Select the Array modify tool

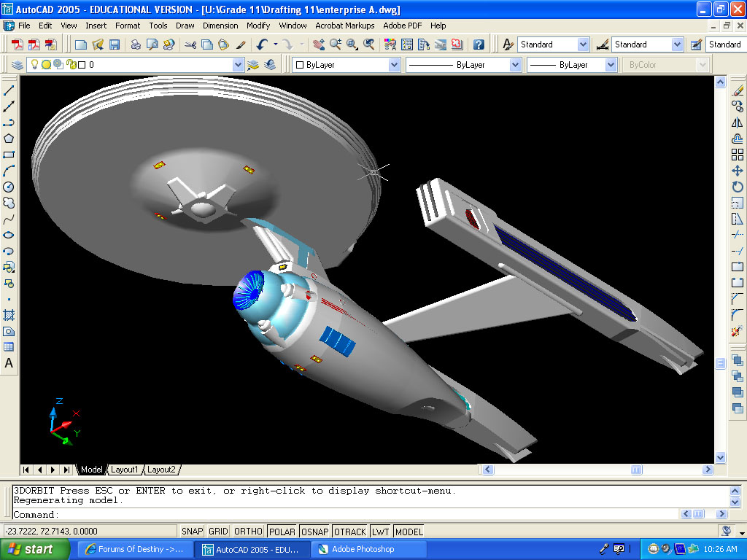click(x=738, y=155)
